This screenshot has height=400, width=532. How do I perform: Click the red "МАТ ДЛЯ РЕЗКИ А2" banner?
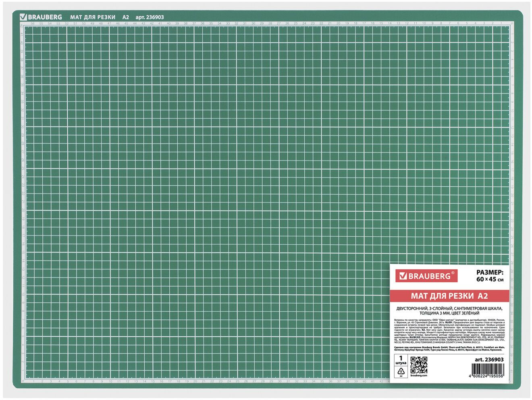449,296
